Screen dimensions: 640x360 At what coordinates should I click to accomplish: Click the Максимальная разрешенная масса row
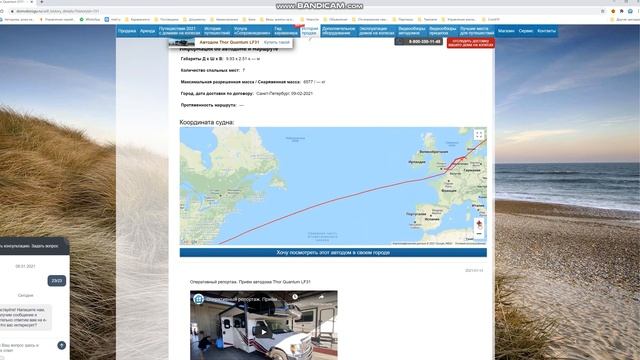[253, 82]
